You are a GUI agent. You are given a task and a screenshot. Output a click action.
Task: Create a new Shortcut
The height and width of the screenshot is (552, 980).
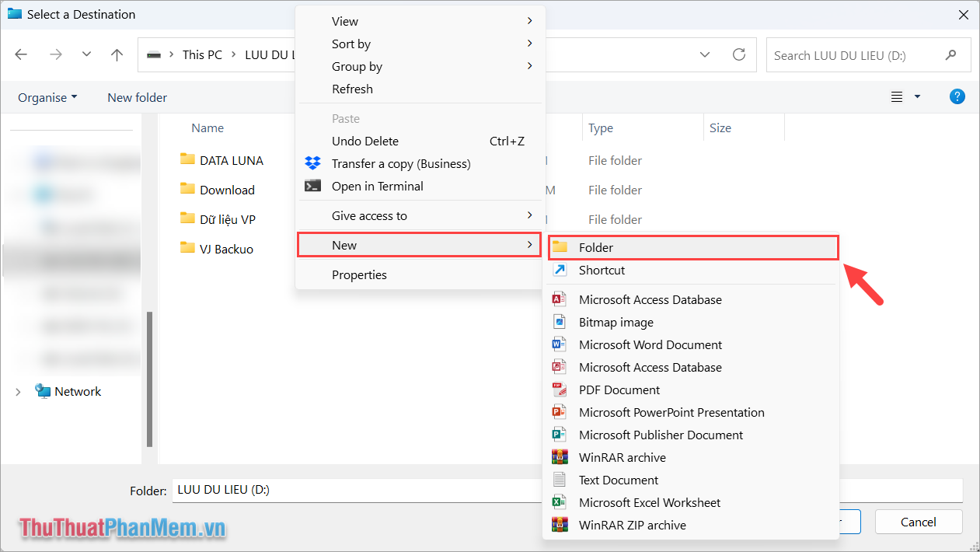pos(691,270)
